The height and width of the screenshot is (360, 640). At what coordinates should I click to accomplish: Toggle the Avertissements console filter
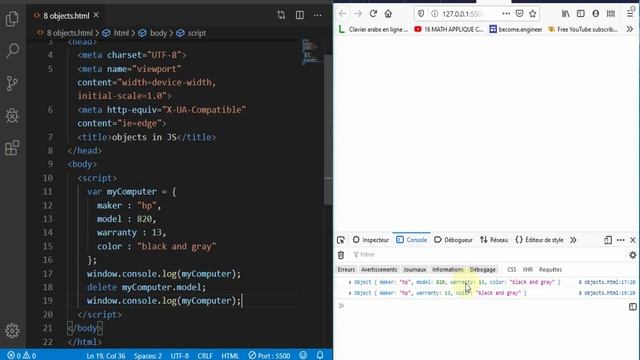[x=379, y=269]
